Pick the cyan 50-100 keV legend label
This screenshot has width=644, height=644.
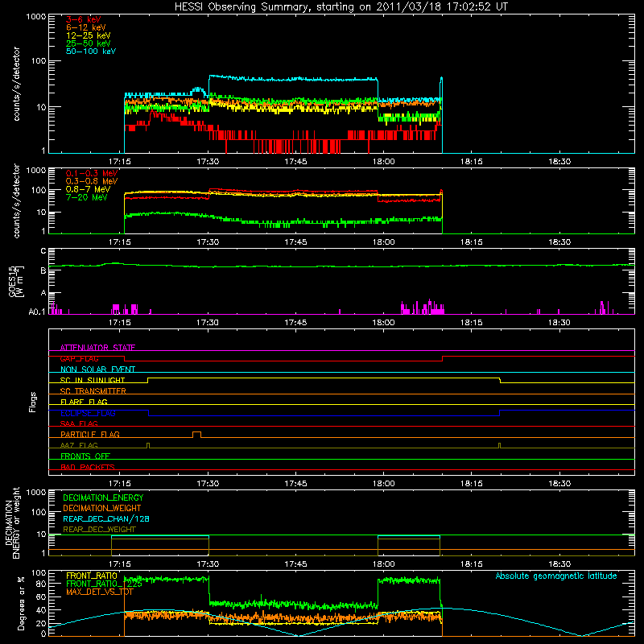(x=91, y=52)
